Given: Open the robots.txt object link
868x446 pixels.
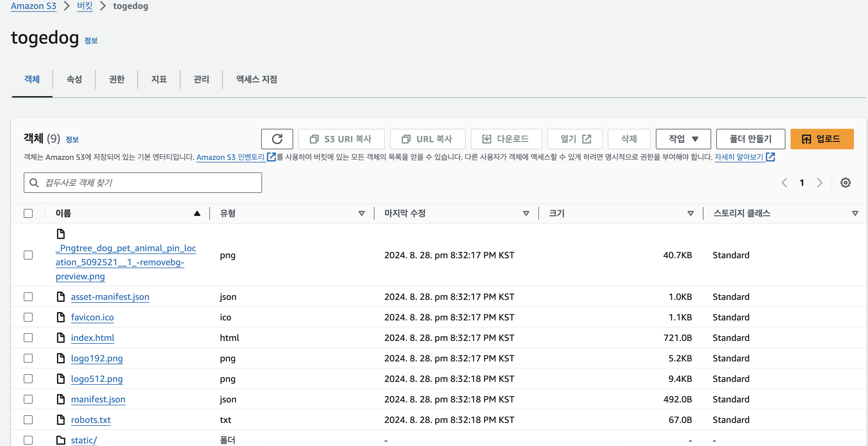Looking at the screenshot, I should tap(91, 420).
